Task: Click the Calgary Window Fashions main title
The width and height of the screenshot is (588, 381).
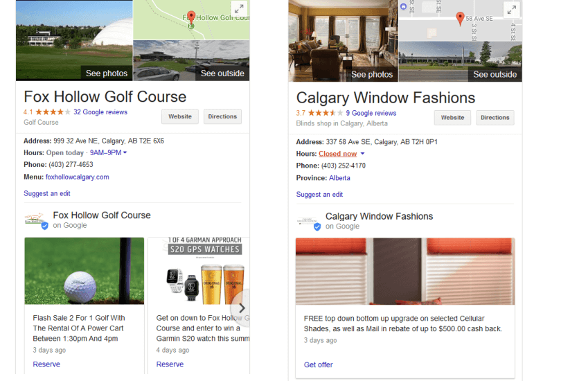Action: coord(386,98)
